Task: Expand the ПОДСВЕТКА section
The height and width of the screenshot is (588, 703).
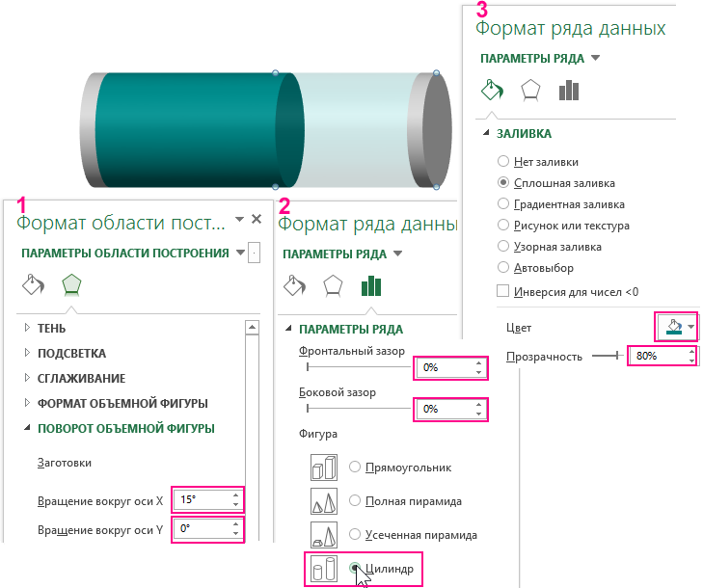Action: [27, 353]
